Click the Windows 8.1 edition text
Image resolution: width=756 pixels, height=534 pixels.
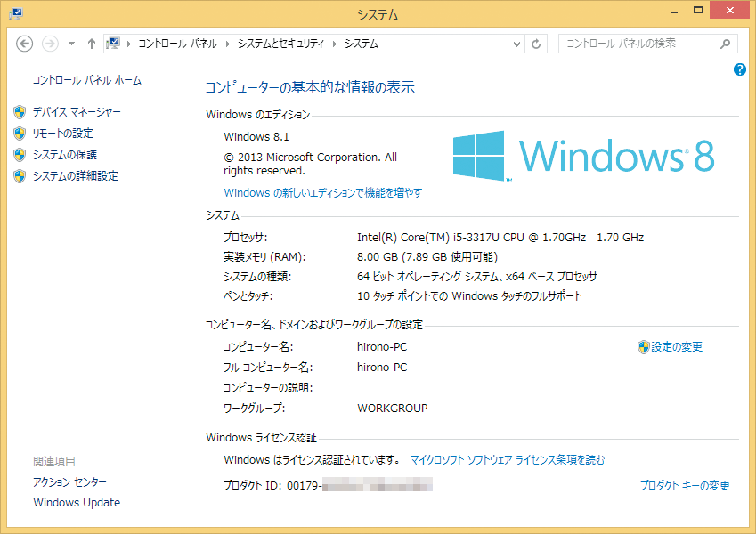click(x=256, y=137)
